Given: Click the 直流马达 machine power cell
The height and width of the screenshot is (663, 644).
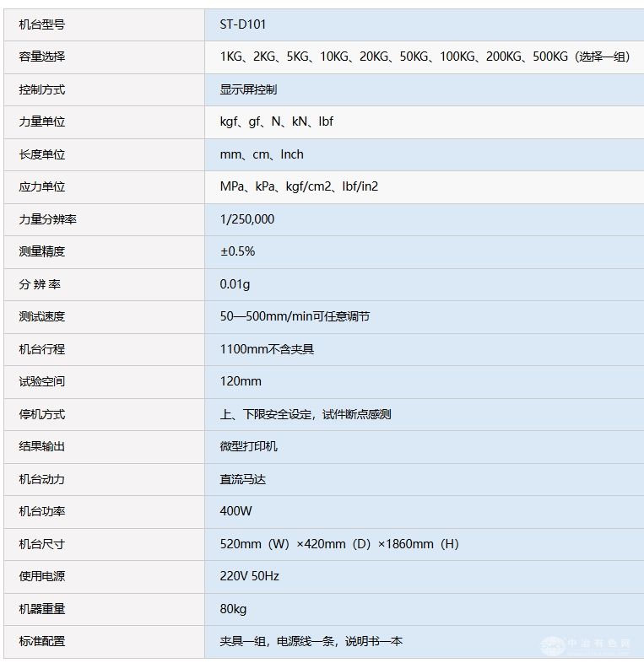Looking at the screenshot, I should pos(243,479).
